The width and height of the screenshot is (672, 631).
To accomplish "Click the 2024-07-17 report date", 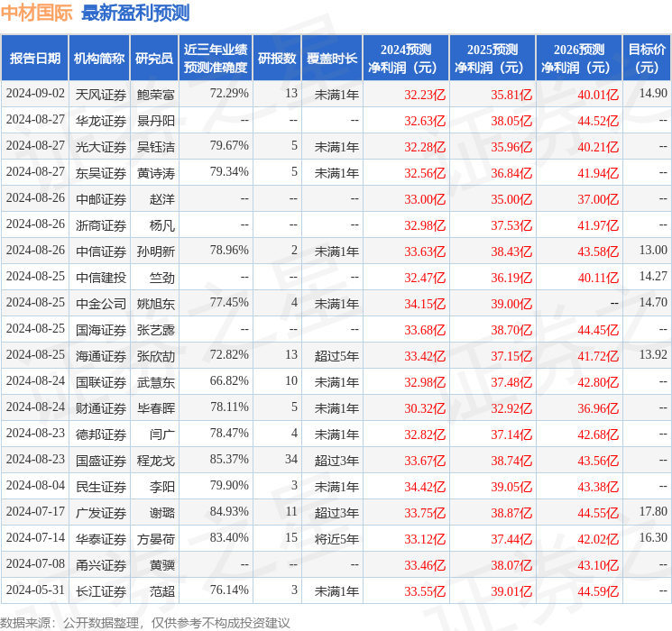I will point(35,511).
